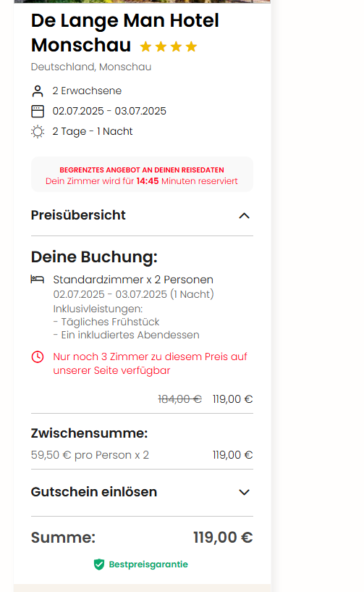The image size is (364, 592).
Task: Click the yellow hotel rating stars
Action: 168,46
